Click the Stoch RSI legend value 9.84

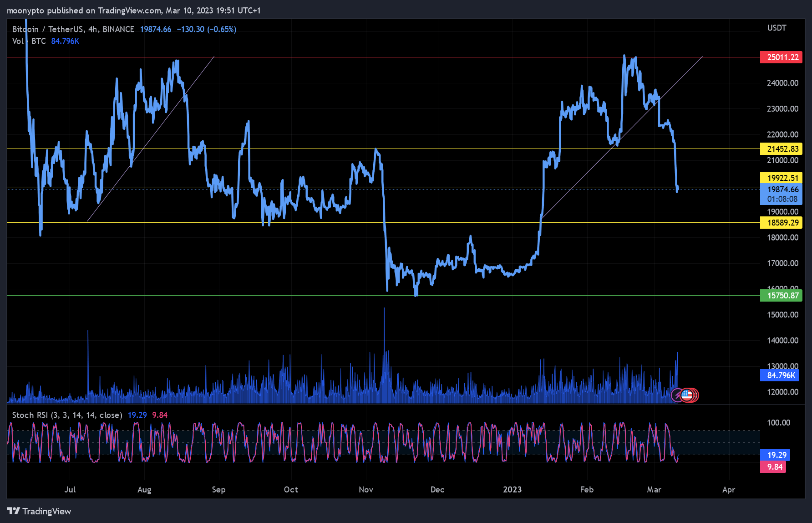click(x=160, y=415)
